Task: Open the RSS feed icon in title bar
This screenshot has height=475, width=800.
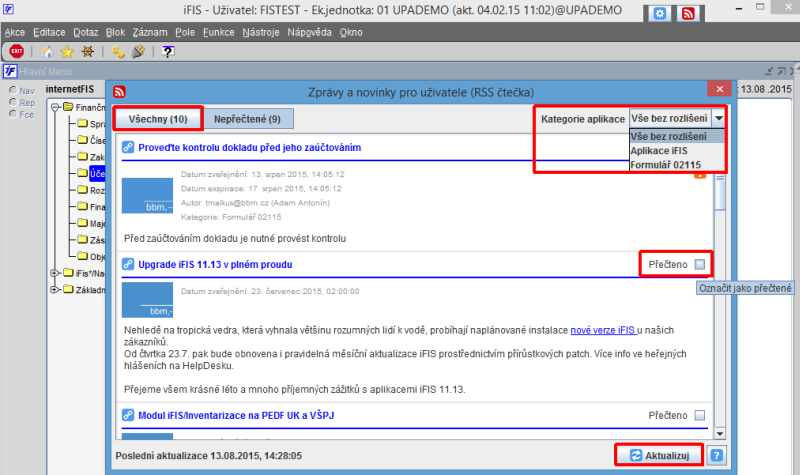Action: click(x=688, y=14)
